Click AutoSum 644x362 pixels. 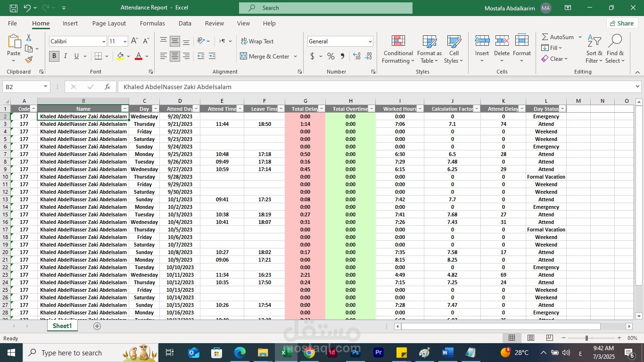pos(557,37)
